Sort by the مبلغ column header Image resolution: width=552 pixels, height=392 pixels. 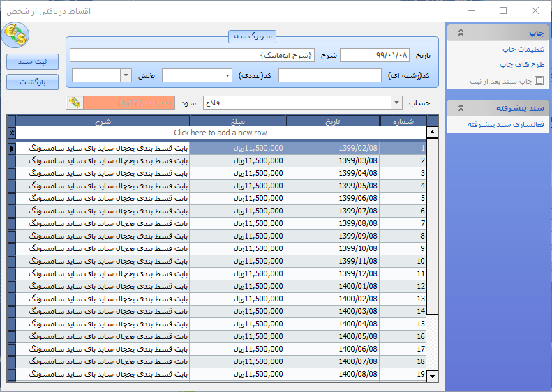point(237,121)
